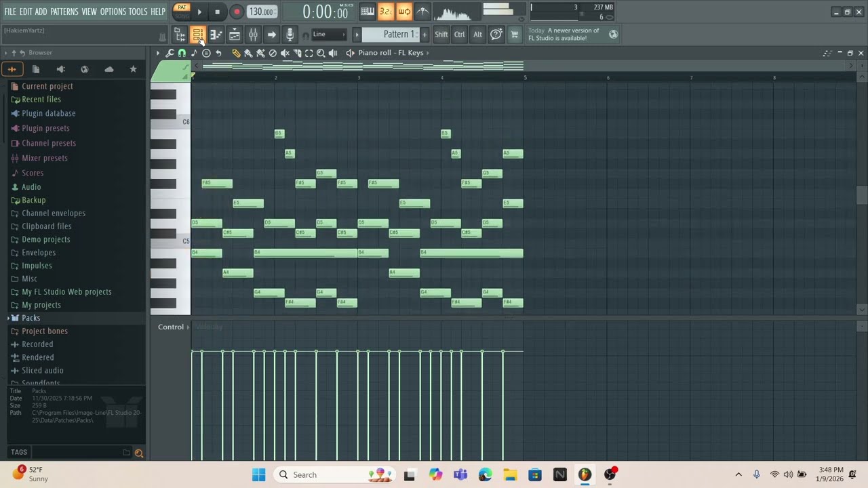This screenshot has height=488, width=868.
Task: Show Favorites star tab in Browser
Action: pos(133,69)
